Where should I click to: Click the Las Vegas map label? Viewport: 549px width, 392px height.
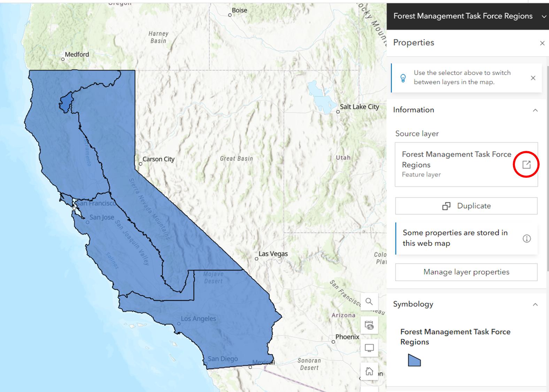tap(273, 254)
